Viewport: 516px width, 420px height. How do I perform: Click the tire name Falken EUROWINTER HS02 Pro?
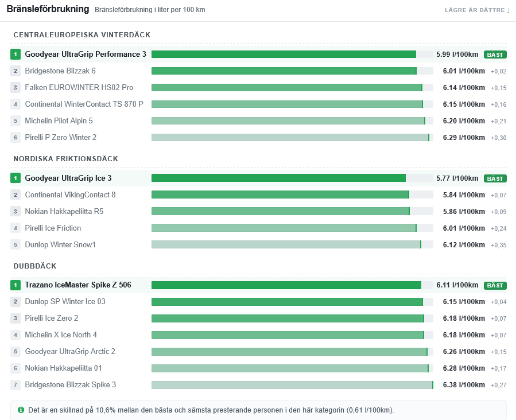79,87
